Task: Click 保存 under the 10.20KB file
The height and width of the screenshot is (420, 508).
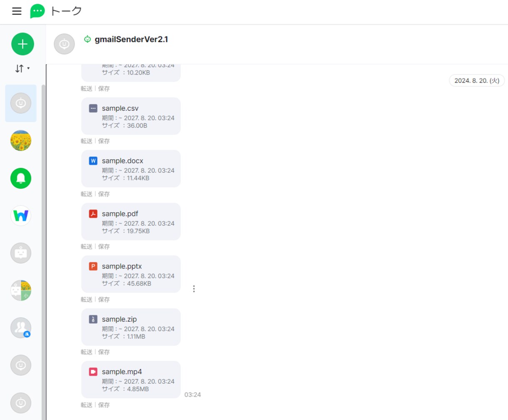Action: point(104,88)
